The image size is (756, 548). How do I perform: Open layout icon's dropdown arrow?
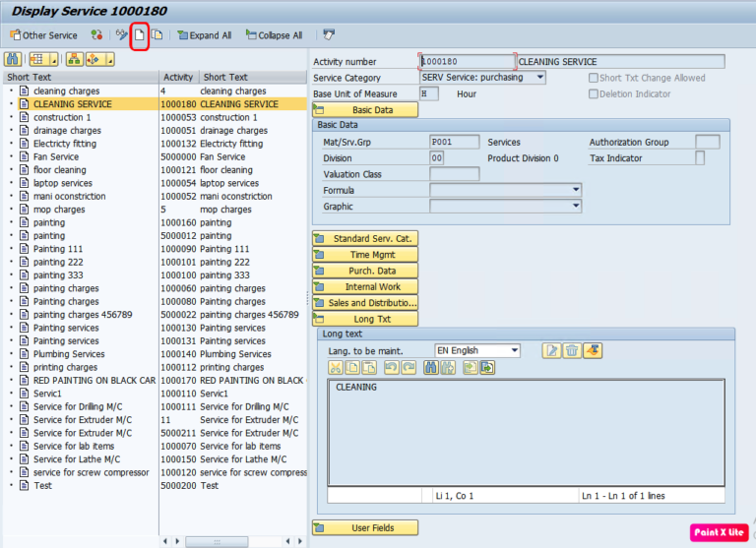(54, 60)
